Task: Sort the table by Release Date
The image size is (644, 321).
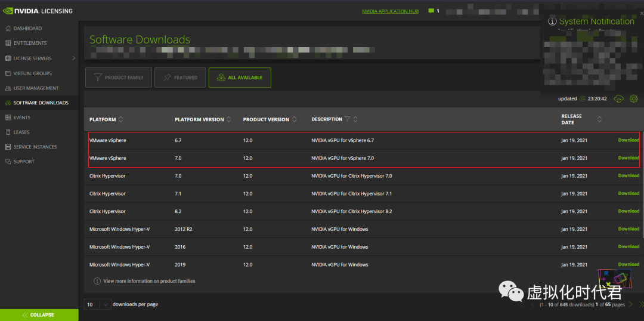Action: pos(600,119)
